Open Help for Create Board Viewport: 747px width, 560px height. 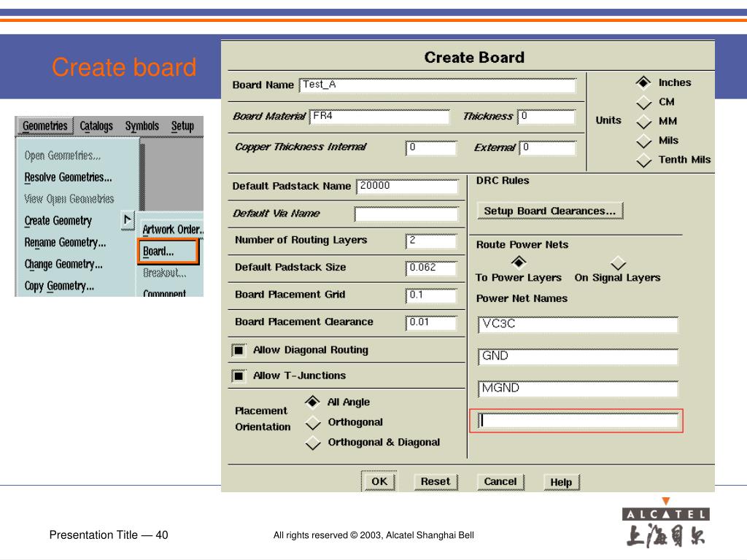coord(561,483)
